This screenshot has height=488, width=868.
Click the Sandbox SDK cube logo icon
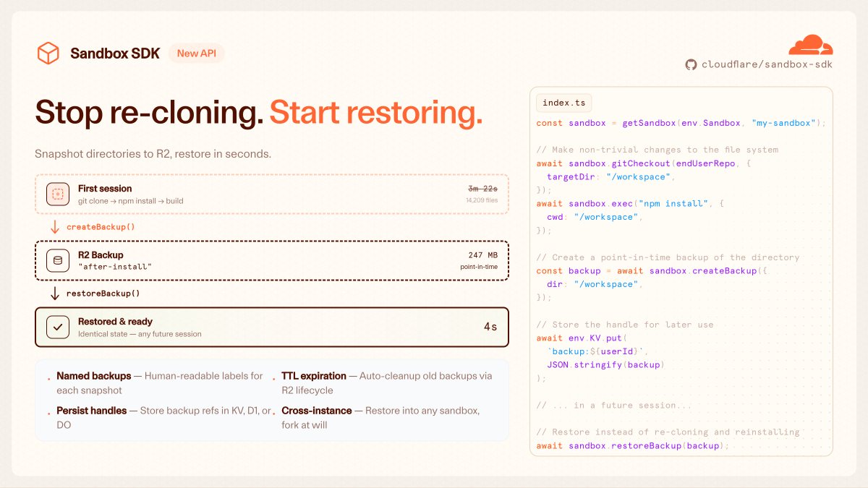click(x=48, y=53)
